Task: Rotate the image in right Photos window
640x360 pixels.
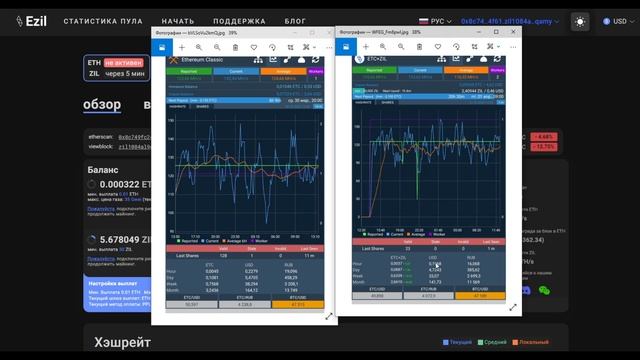Action: [x=456, y=47]
